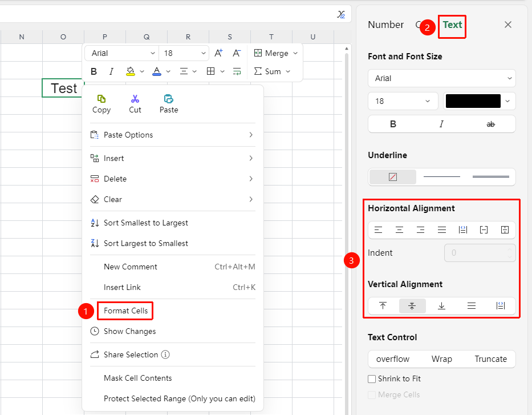
Task: Align text left in Horizontal Alignment
Action: pos(378,230)
